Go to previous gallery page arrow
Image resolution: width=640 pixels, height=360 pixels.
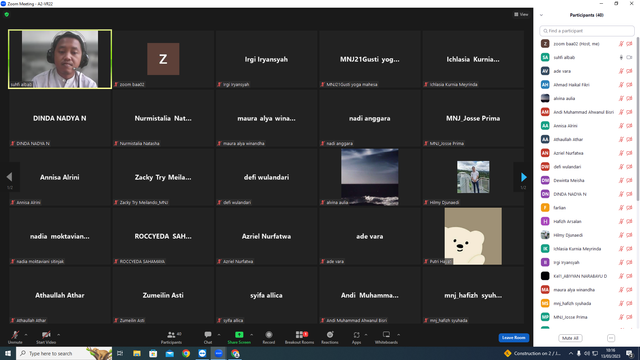[9, 177]
